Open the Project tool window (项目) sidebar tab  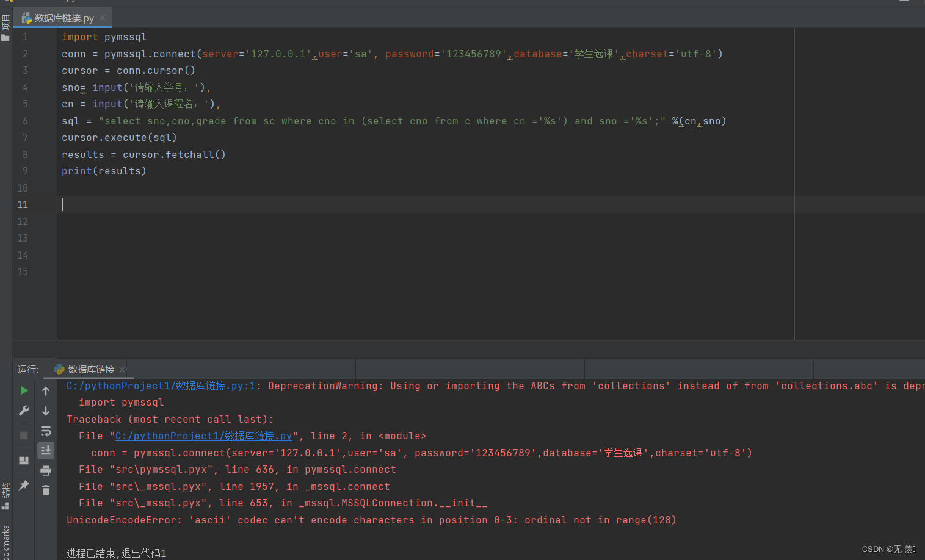coord(5,28)
